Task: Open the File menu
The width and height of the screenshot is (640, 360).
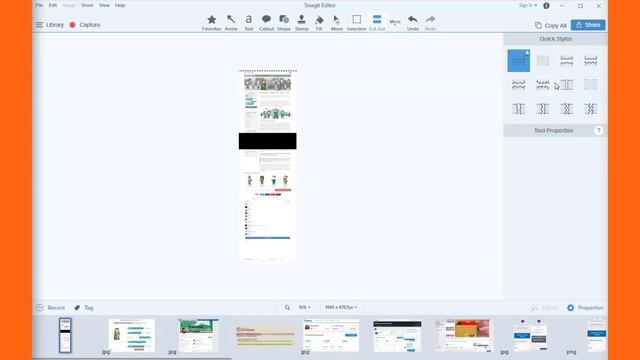Action: (x=39, y=5)
